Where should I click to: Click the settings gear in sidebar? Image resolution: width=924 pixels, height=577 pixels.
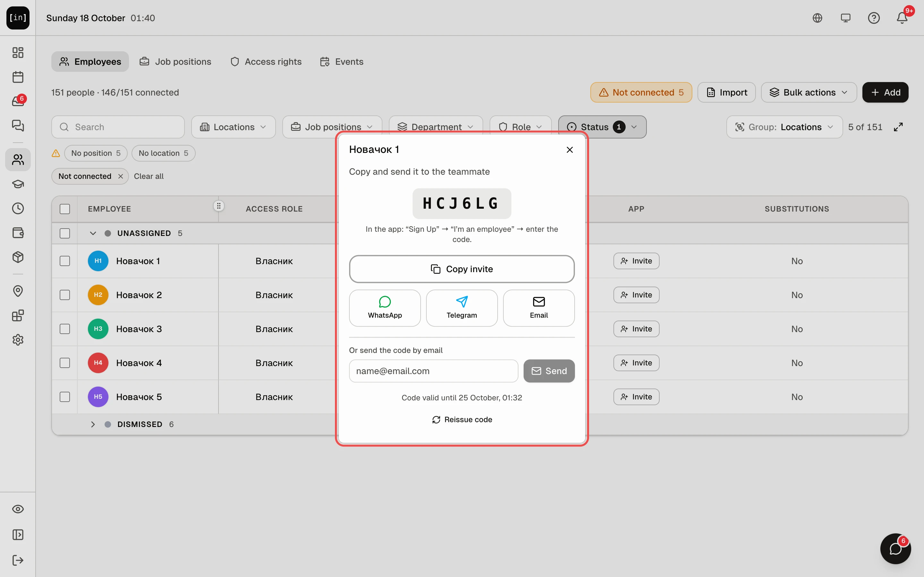(18, 340)
